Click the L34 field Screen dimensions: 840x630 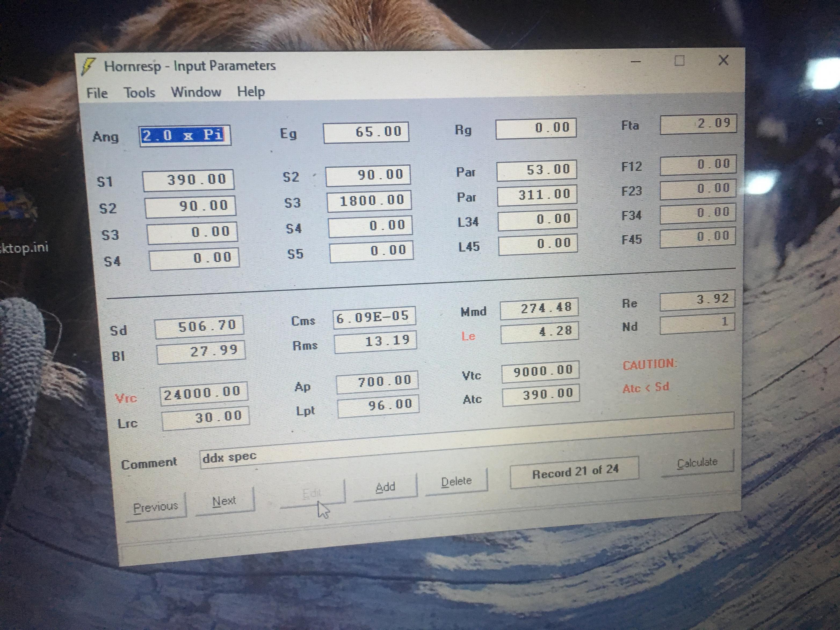tap(537, 220)
